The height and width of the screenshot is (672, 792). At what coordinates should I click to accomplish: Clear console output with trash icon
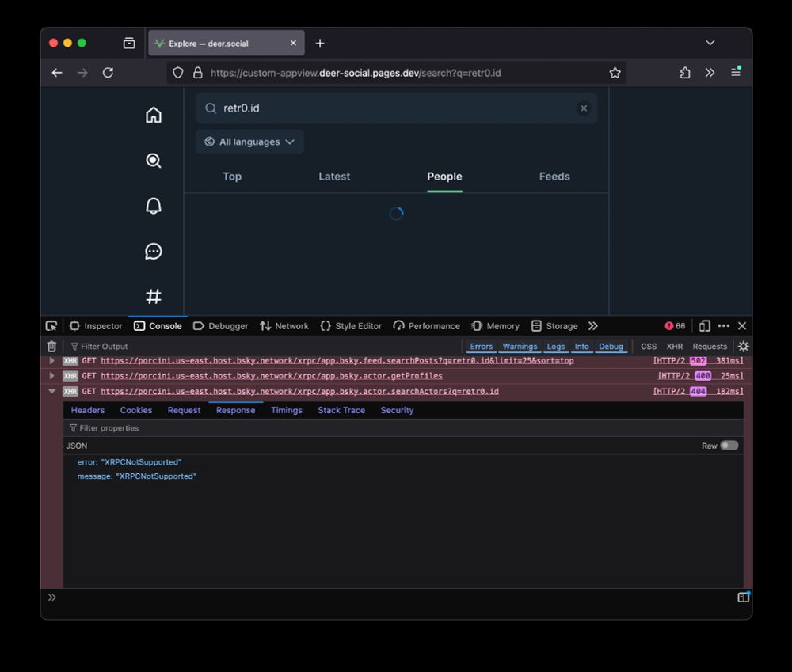click(51, 347)
